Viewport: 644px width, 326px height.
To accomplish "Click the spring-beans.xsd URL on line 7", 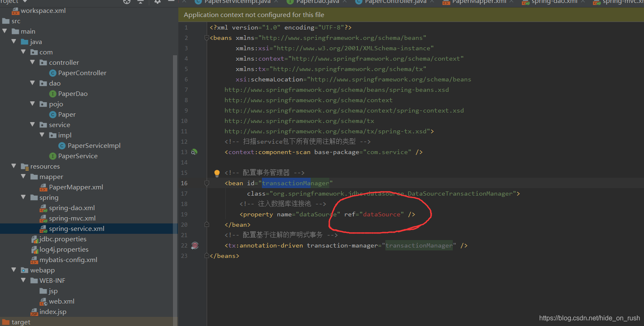I will click(337, 90).
